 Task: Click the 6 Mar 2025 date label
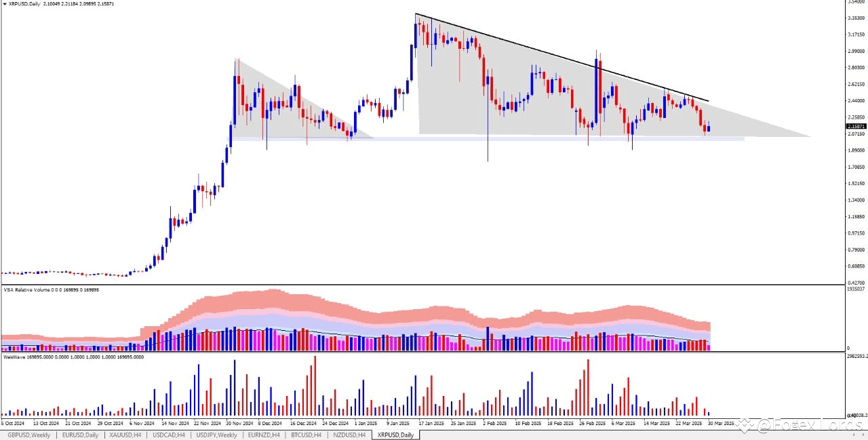[623, 423]
